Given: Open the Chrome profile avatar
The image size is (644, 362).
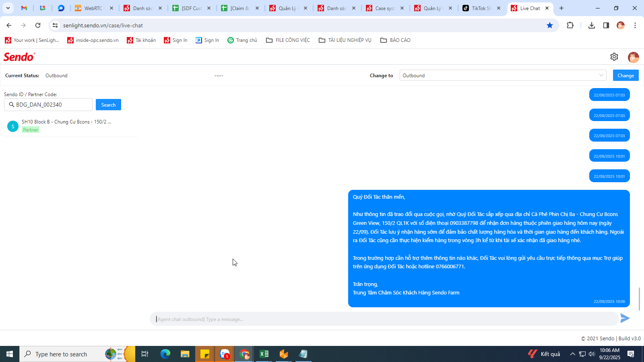Looking at the screenshot, I should tap(621, 25).
